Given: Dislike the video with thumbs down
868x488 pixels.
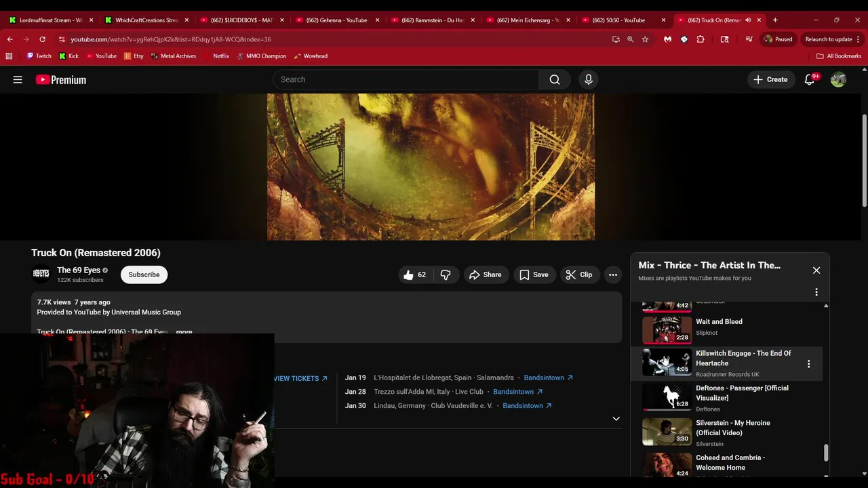Looking at the screenshot, I should [446, 274].
